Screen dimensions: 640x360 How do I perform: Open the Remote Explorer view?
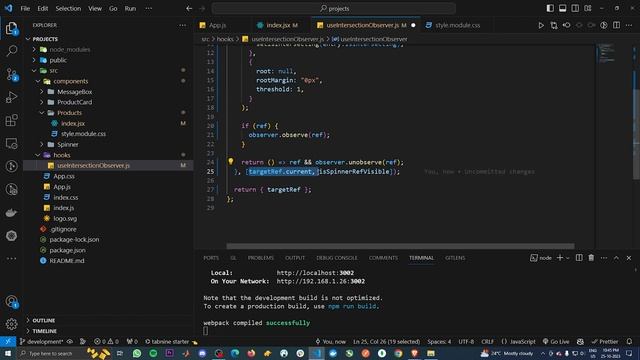coord(11,143)
